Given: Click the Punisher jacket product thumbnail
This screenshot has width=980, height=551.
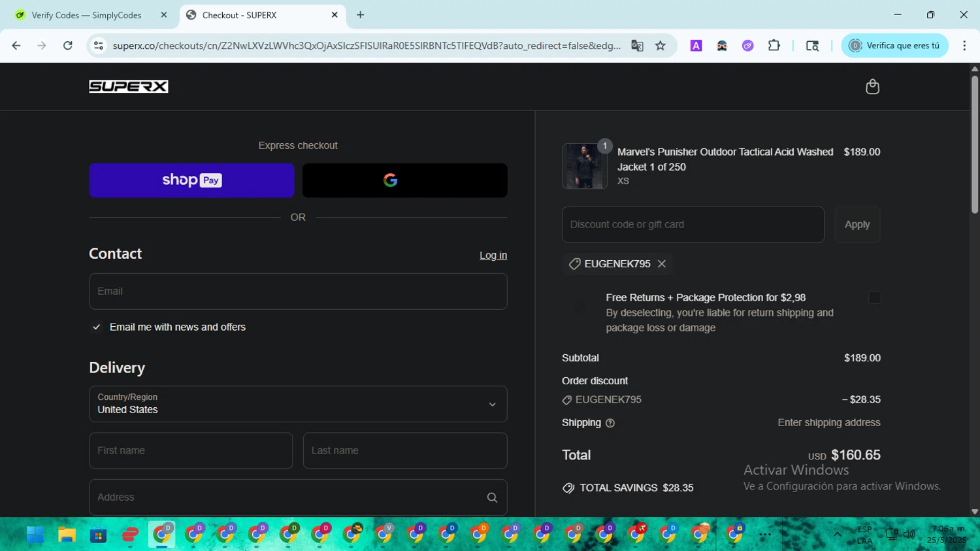Looking at the screenshot, I should pyautogui.click(x=585, y=167).
